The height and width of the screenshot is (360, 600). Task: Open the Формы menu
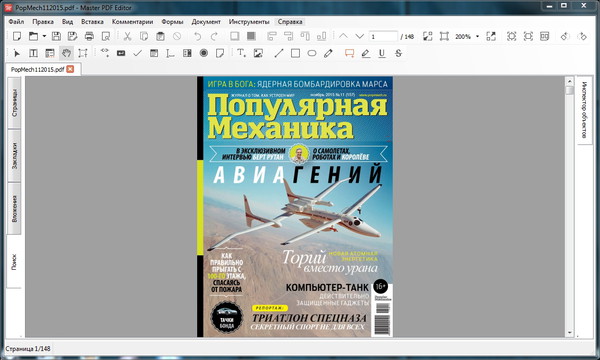click(172, 22)
